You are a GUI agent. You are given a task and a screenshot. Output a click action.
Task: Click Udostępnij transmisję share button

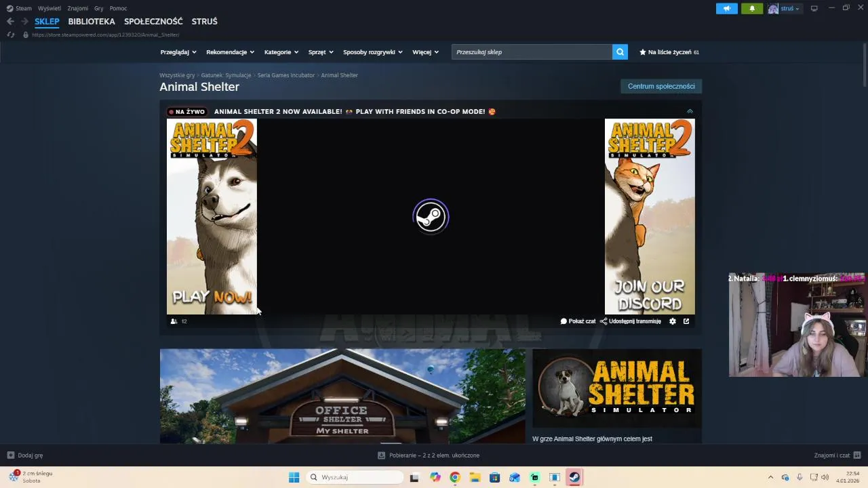[630, 321]
